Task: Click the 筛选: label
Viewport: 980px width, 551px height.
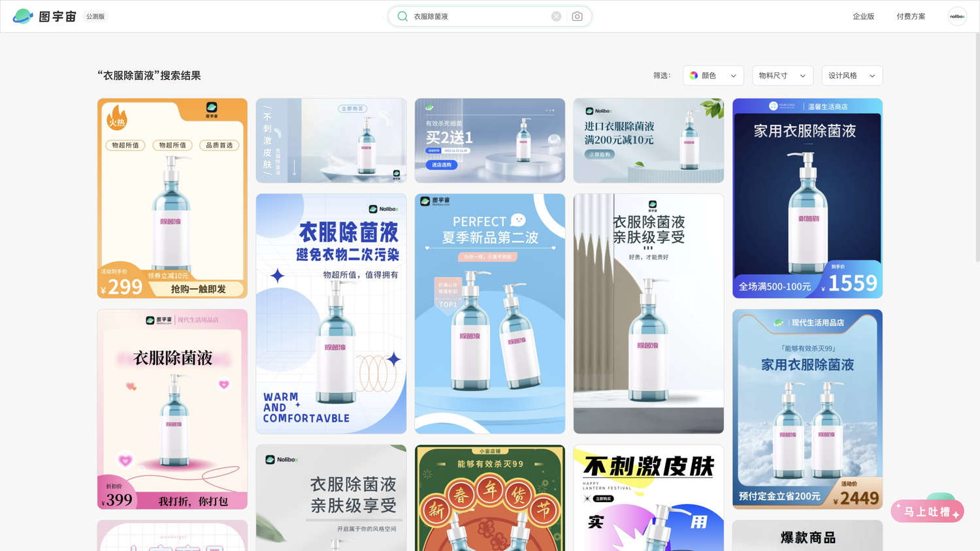Action: coord(662,76)
